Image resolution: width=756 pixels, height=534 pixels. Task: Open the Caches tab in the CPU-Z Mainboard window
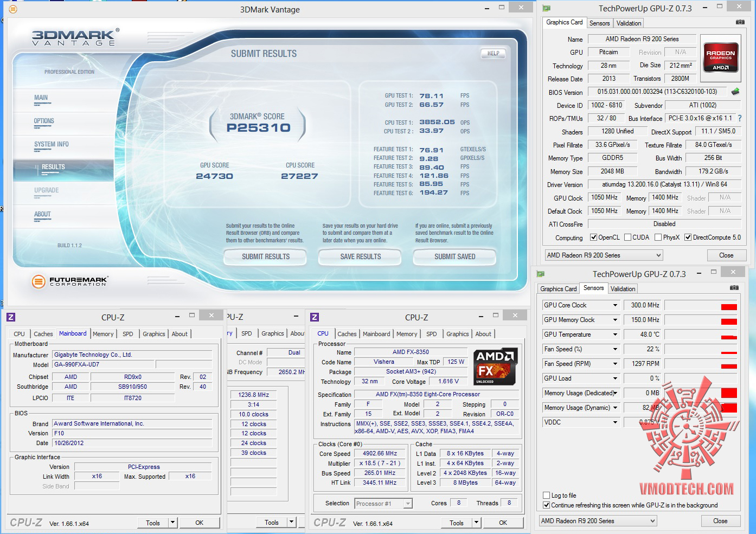click(43, 334)
